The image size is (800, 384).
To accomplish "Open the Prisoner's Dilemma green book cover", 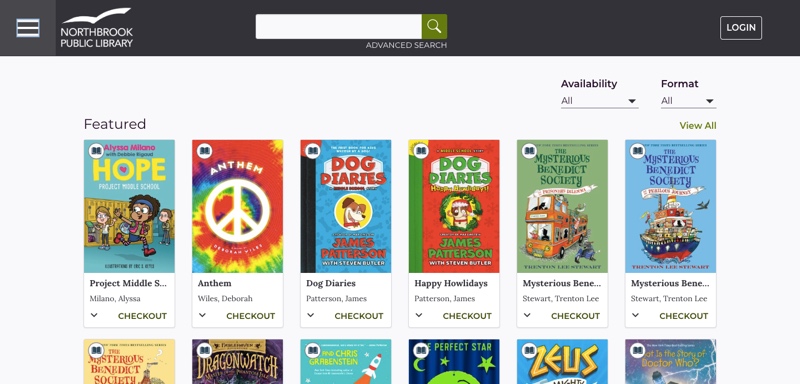I will click(x=562, y=206).
